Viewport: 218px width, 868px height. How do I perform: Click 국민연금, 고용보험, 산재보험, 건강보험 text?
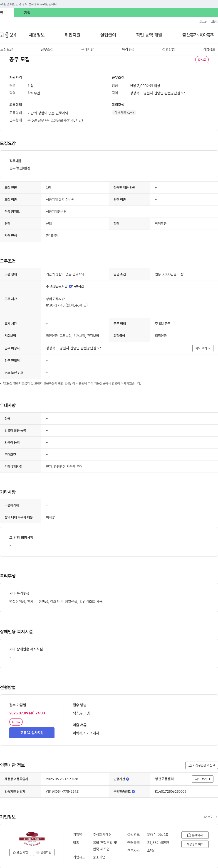click(73, 336)
